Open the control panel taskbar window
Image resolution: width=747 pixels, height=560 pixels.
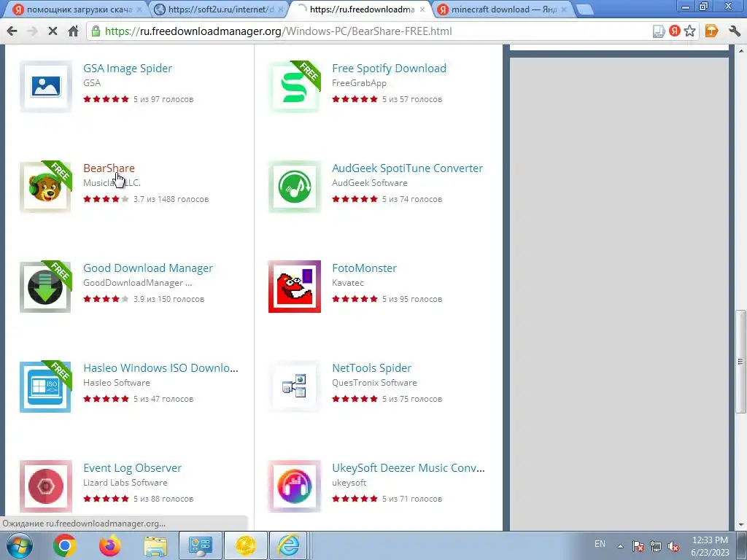pyautogui.click(x=200, y=545)
